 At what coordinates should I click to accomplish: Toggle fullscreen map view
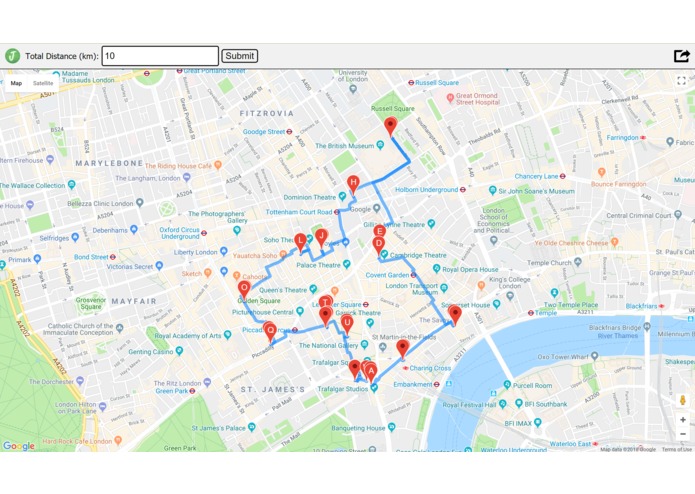[682, 81]
